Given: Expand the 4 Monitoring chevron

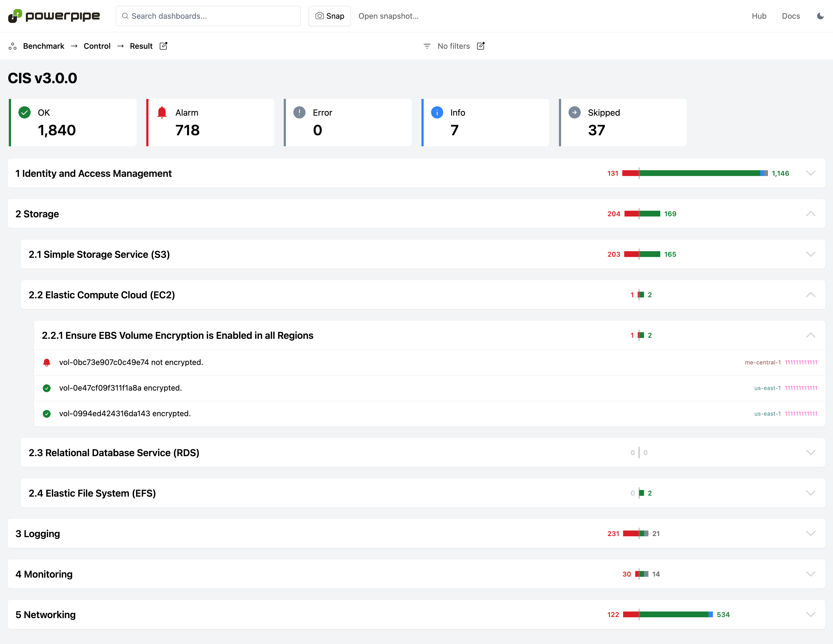Looking at the screenshot, I should coord(810,574).
